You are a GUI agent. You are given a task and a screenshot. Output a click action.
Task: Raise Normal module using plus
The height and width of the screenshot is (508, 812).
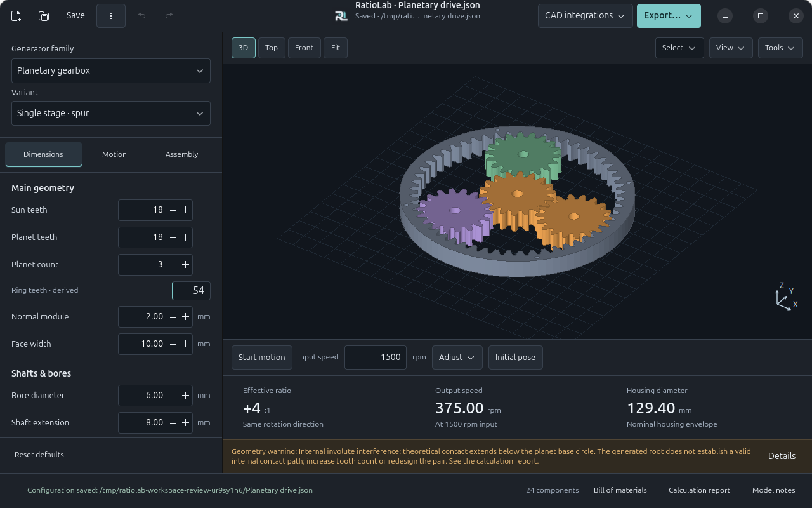(185, 317)
